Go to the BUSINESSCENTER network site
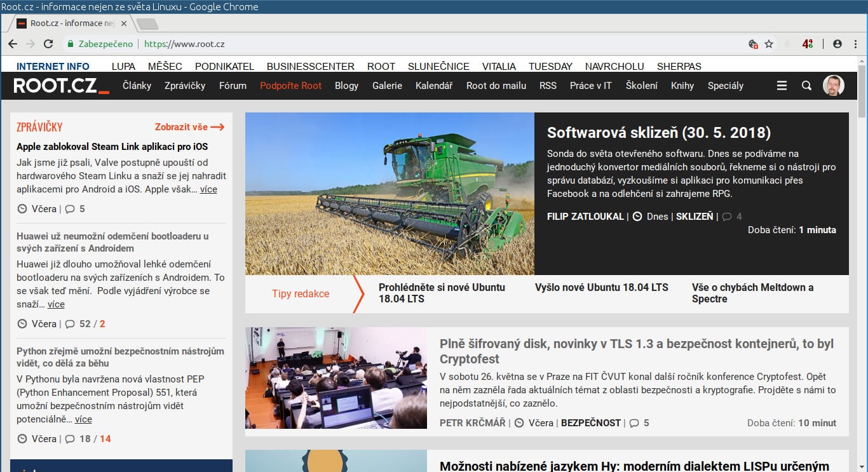Viewport: 868px width, 472px height. [x=311, y=66]
